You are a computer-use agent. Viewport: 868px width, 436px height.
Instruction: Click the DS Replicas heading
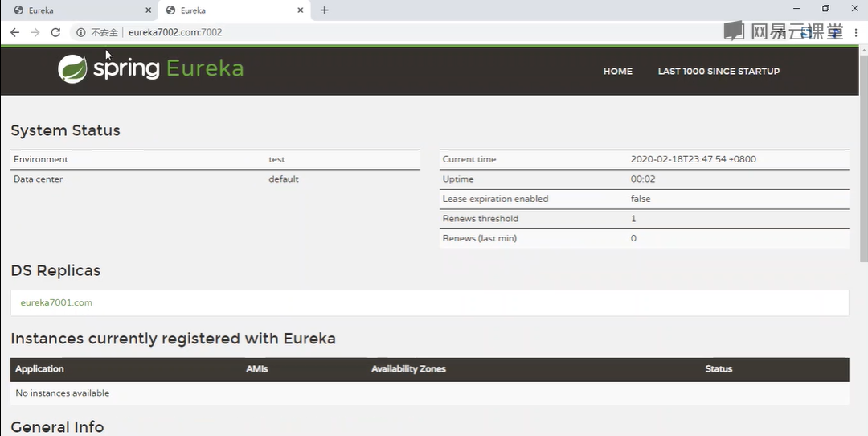click(55, 270)
